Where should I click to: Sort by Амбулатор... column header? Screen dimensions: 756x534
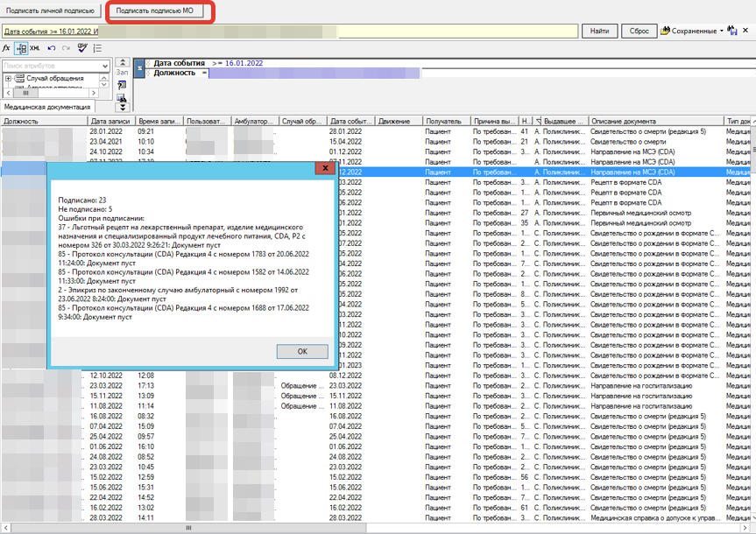click(255, 122)
